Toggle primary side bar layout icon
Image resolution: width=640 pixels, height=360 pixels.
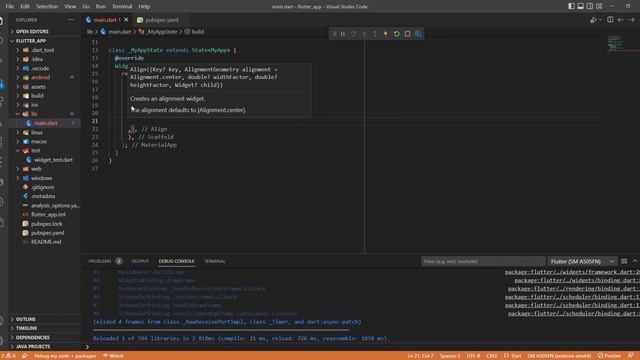click(x=571, y=6)
